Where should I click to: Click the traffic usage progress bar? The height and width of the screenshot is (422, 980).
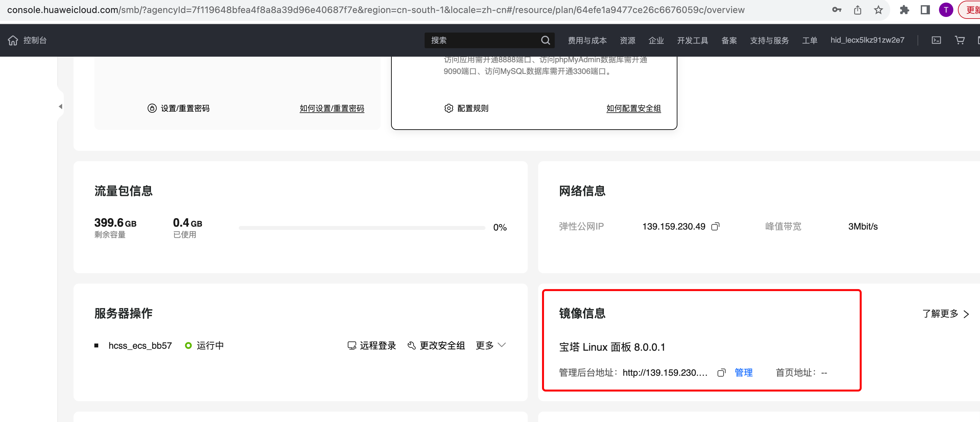click(x=362, y=228)
